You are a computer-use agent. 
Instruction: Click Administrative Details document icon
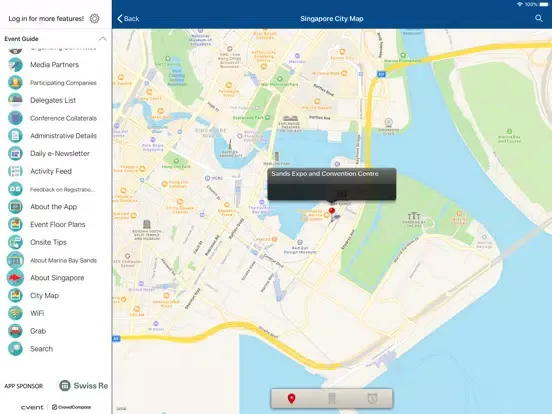15,136
